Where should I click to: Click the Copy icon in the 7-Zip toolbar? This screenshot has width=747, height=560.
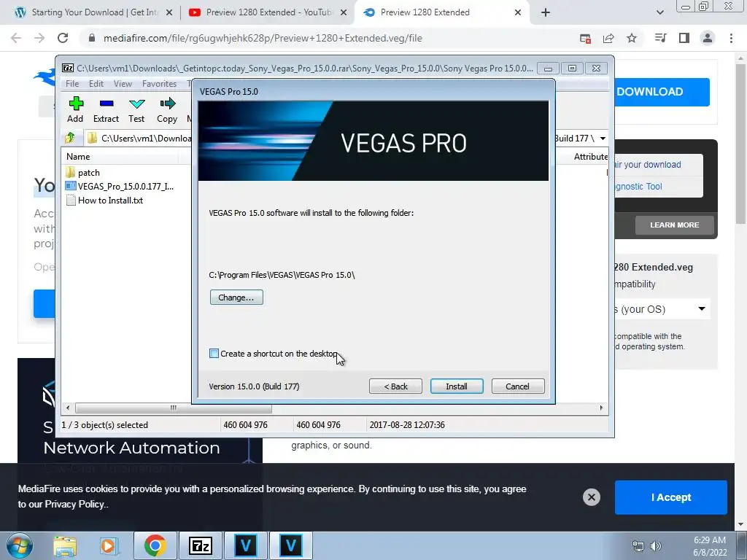tap(167, 109)
